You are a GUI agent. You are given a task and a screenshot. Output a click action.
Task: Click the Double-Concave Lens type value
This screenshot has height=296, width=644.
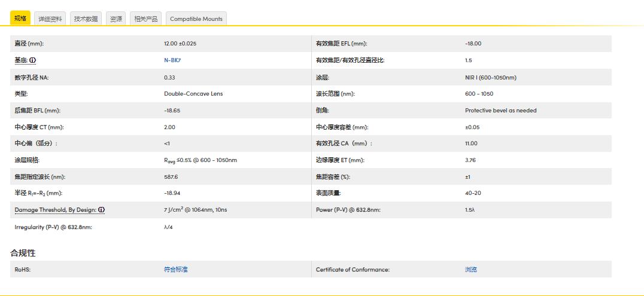(193, 94)
